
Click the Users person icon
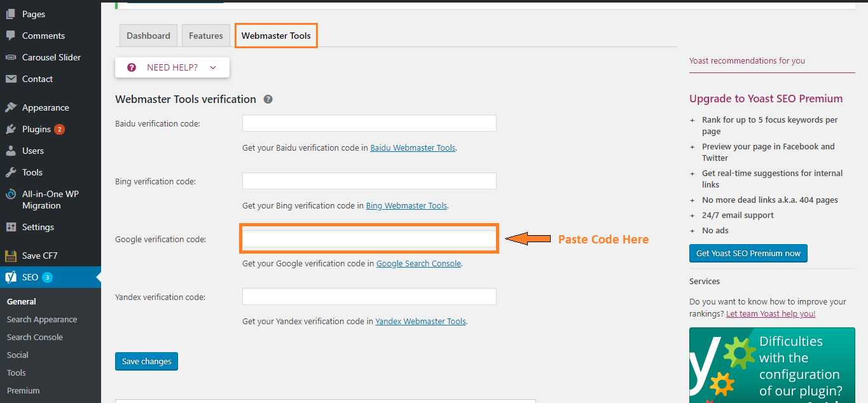click(11, 151)
